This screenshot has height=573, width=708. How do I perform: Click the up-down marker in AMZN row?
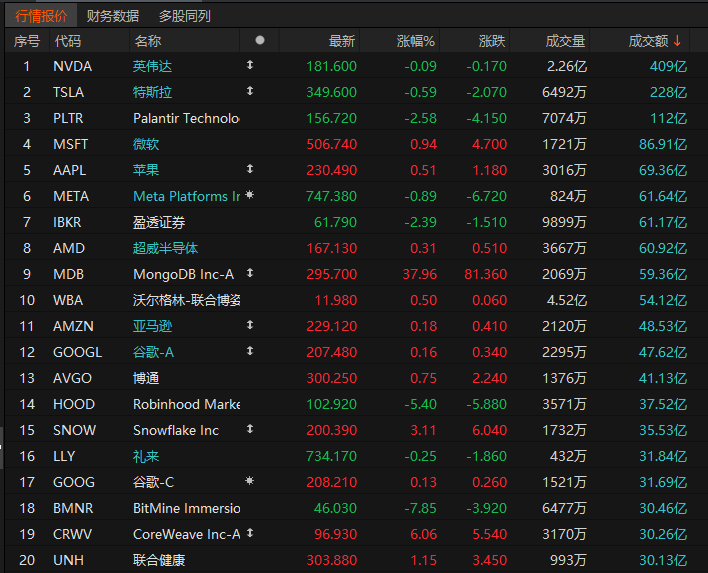pyautogui.click(x=250, y=325)
